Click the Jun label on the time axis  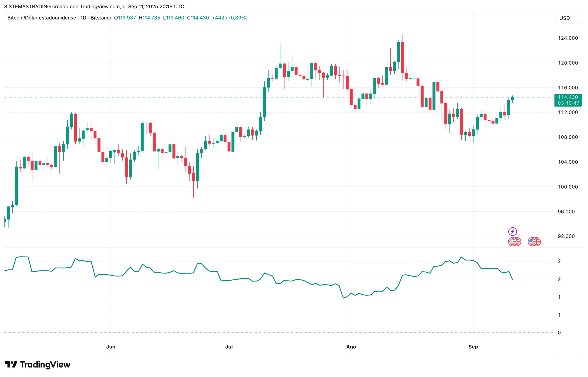click(111, 347)
